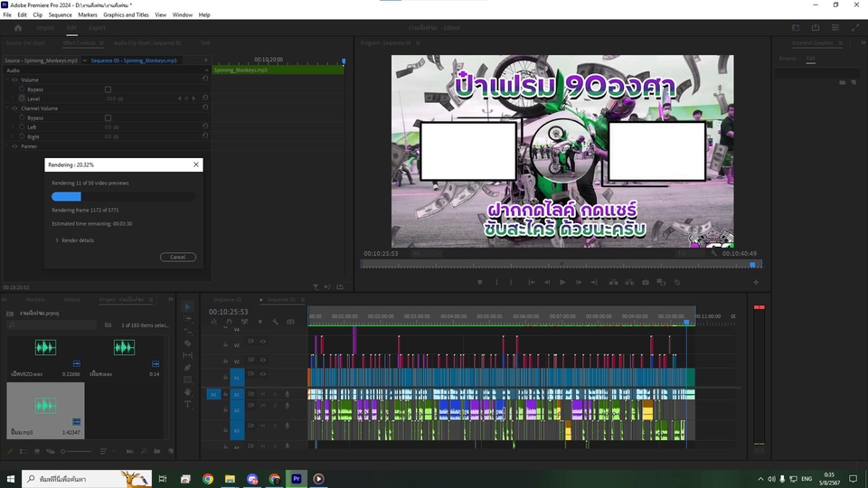The image size is (868, 488).
Task: Play the sequence in Program Monitor
Action: click(x=562, y=282)
